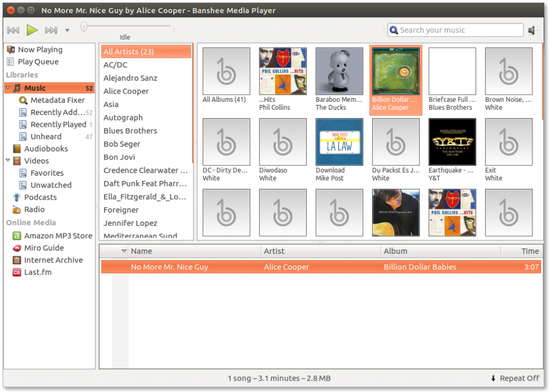Viewport: 549px width, 392px height.
Task: Sort tracks by Name column
Action: [x=195, y=251]
